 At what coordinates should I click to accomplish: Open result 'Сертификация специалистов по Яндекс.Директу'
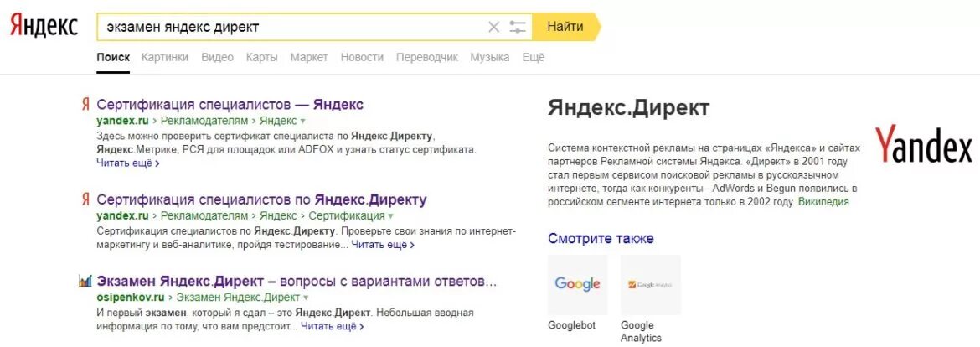tap(262, 200)
